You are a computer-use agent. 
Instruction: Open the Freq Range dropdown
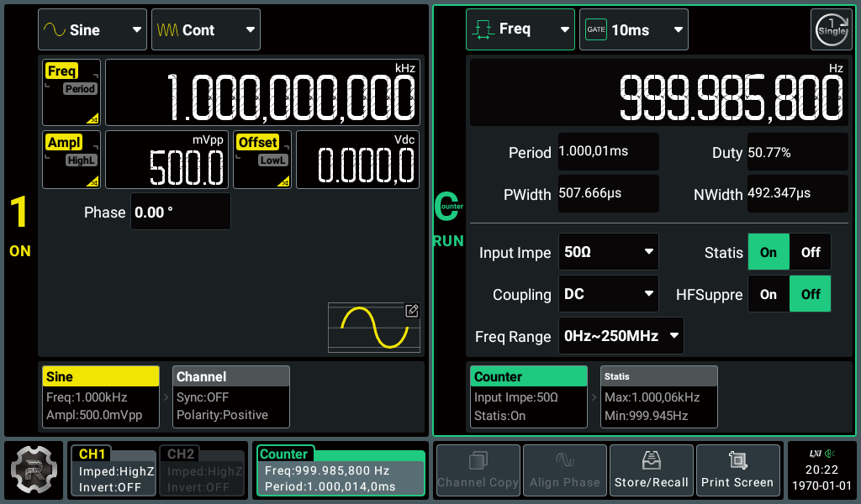coord(621,335)
